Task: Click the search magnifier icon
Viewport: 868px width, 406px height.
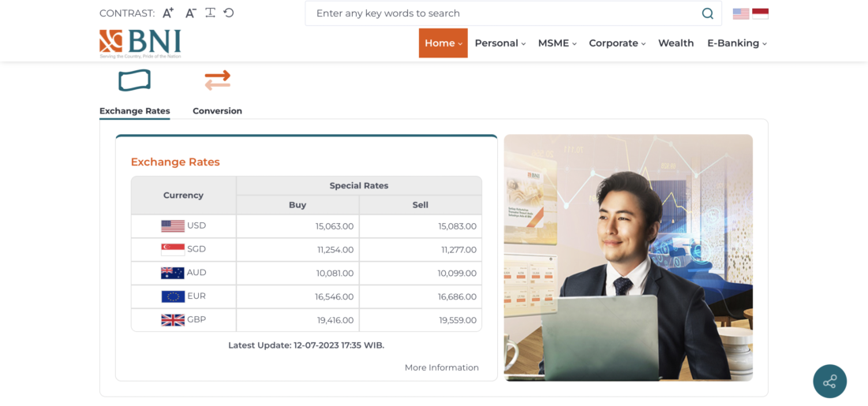Action: 707,13
